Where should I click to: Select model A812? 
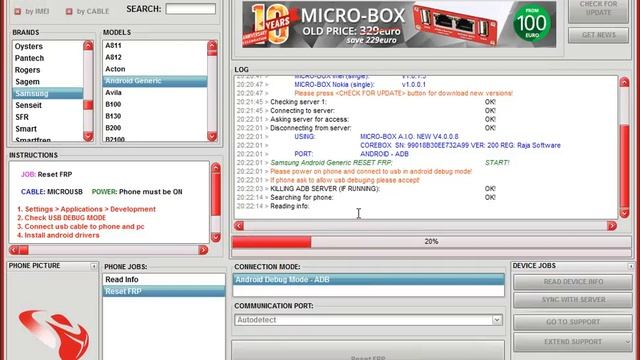click(x=155, y=58)
